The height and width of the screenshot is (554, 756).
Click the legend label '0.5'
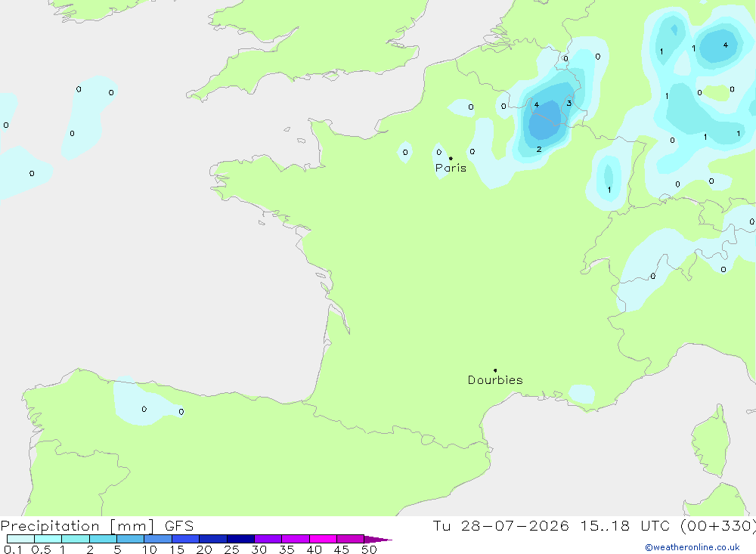(x=41, y=549)
